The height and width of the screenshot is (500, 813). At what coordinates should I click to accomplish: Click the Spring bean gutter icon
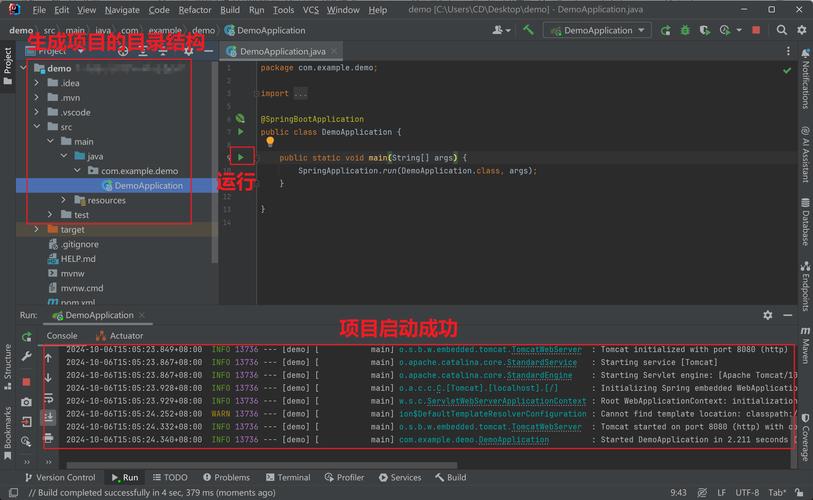[240, 119]
